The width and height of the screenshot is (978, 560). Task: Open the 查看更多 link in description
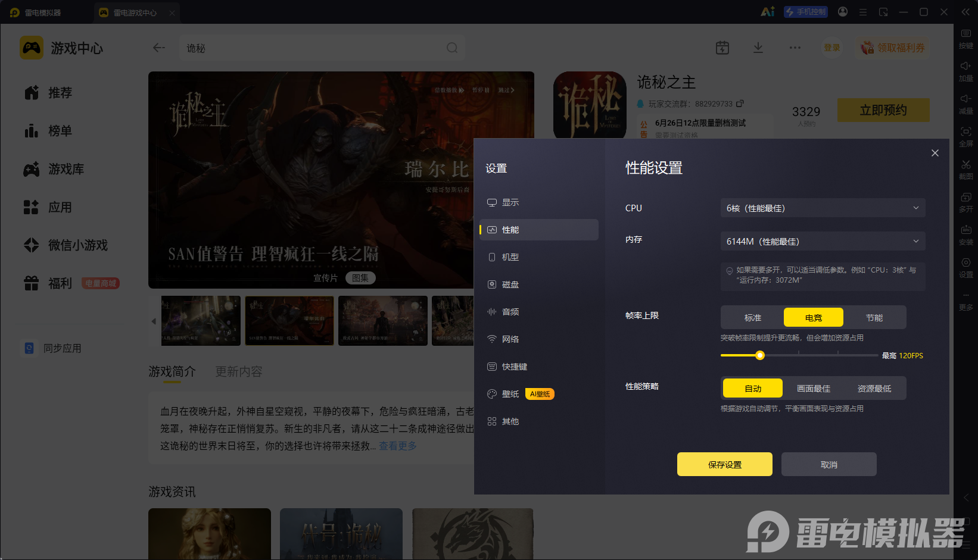pos(398,446)
